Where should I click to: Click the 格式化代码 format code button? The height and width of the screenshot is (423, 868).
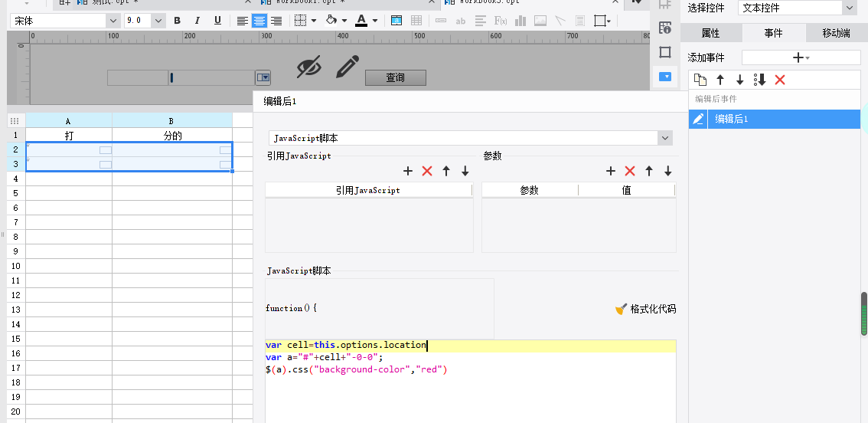pos(645,309)
